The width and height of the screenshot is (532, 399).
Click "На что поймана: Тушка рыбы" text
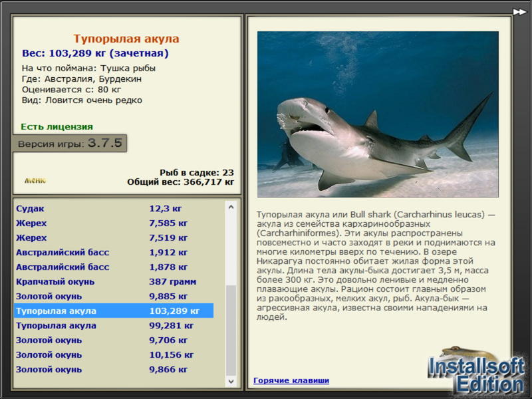pos(88,68)
